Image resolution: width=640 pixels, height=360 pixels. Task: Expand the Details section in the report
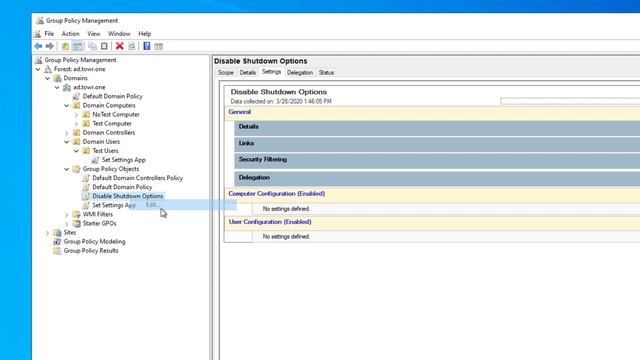[x=437, y=128]
